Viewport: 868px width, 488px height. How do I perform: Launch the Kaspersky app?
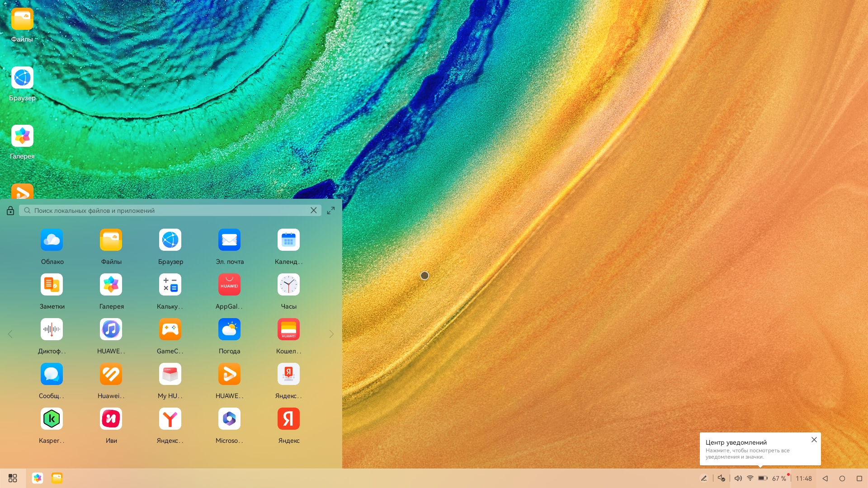(52, 419)
